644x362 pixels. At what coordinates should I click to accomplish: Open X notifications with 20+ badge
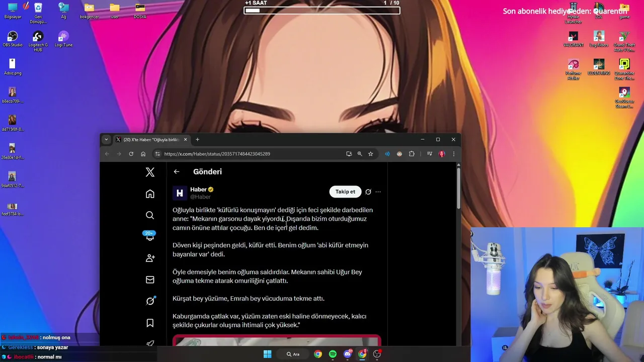[x=149, y=236]
